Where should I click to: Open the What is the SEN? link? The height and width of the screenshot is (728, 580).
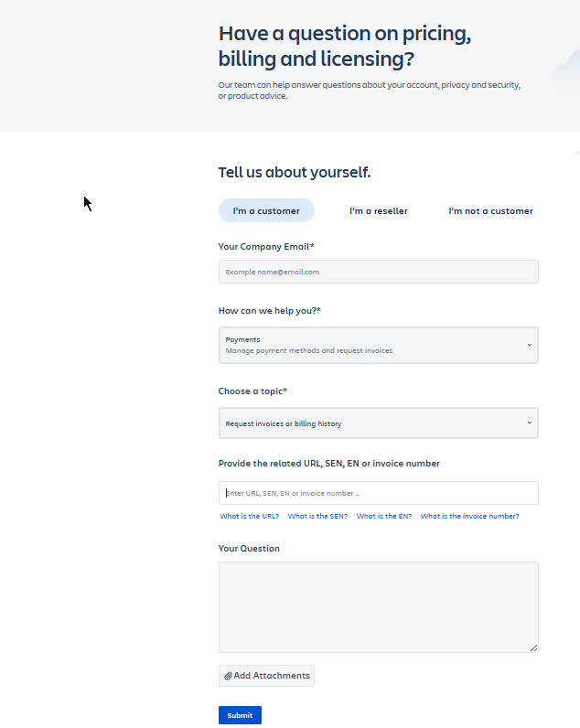317,517
